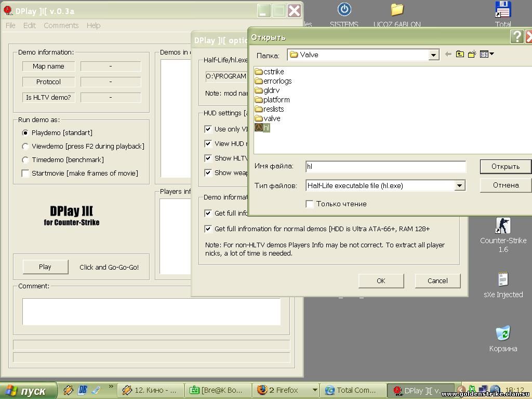Toggle the 'Use only V...' HUD checkbox
The width and height of the screenshot is (532, 399).
click(208, 129)
